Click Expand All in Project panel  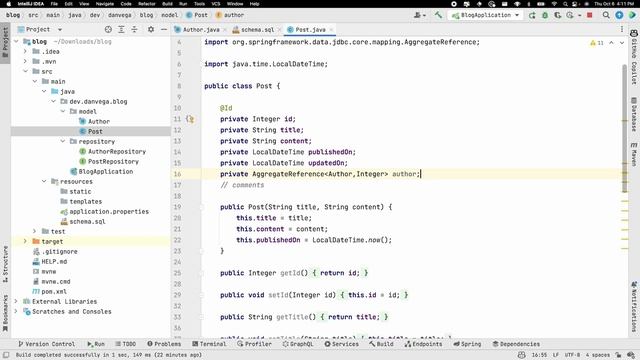pyautogui.click(x=121, y=29)
